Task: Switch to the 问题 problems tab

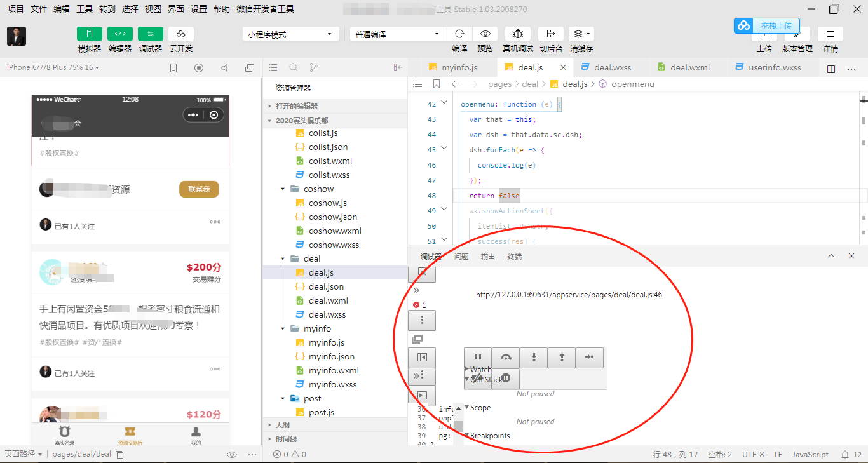Action: point(461,257)
